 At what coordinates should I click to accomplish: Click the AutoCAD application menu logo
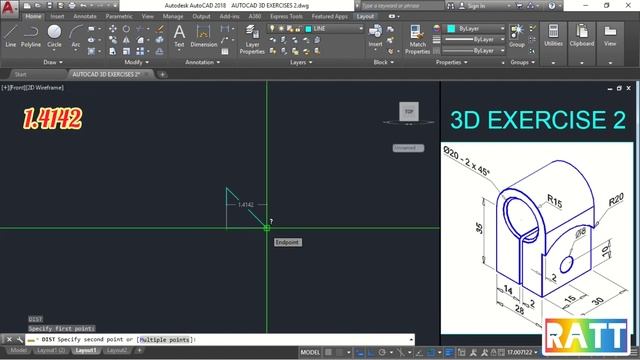pos(9,8)
